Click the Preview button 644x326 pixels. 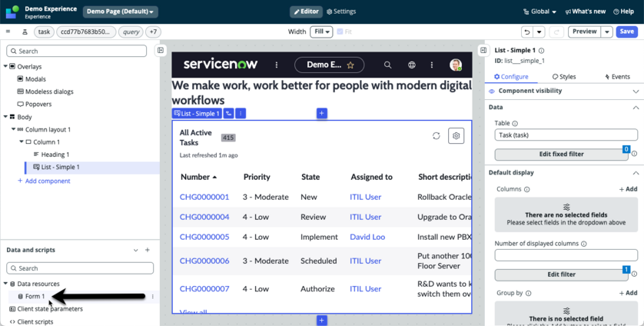(585, 32)
